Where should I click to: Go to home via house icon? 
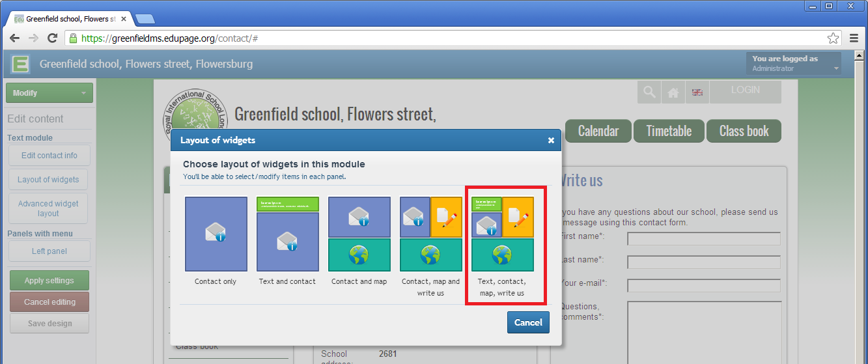[673, 92]
